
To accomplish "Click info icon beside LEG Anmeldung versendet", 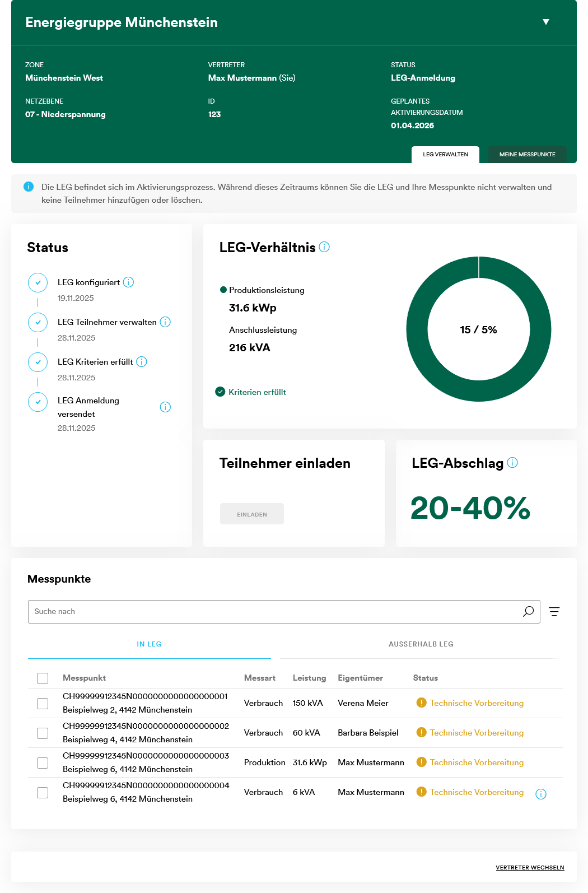I will click(165, 407).
